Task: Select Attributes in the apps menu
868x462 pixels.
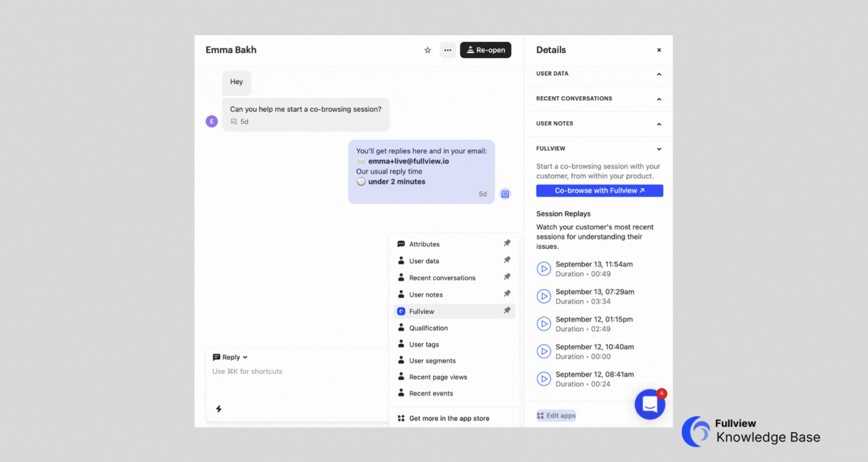Action: [454, 244]
